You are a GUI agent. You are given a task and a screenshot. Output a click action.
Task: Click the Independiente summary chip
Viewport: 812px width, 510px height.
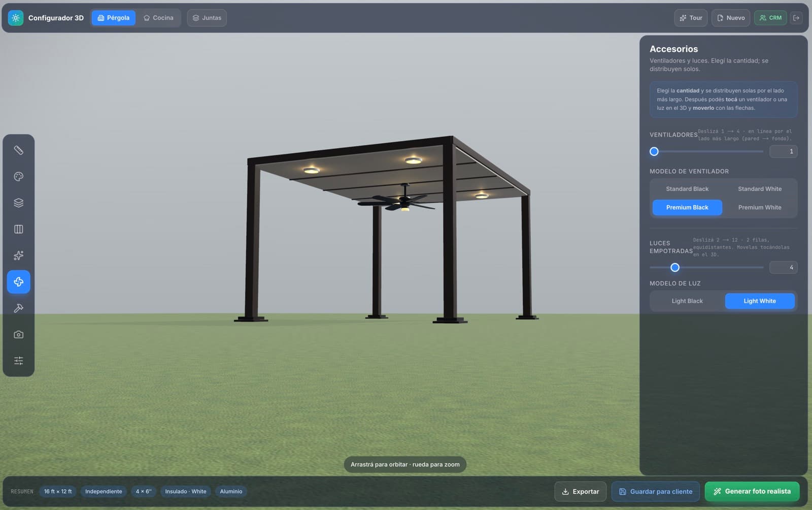pyautogui.click(x=104, y=492)
